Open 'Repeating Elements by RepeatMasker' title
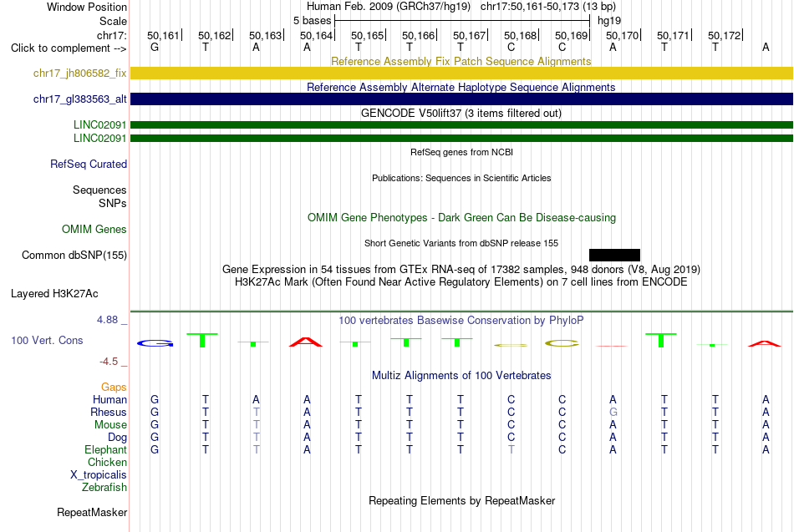794x532 pixels. 462,500
